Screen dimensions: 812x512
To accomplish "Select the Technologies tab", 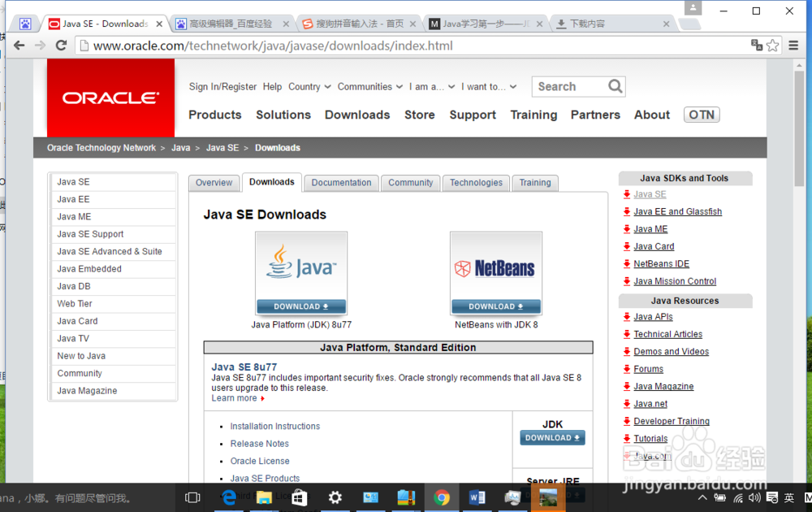I will pos(476,182).
